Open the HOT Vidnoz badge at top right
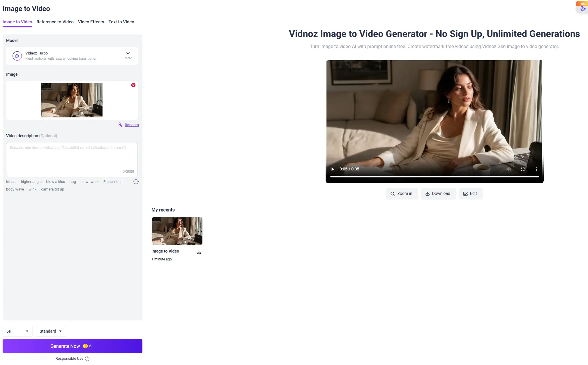The height and width of the screenshot is (365, 588). click(x=582, y=7)
